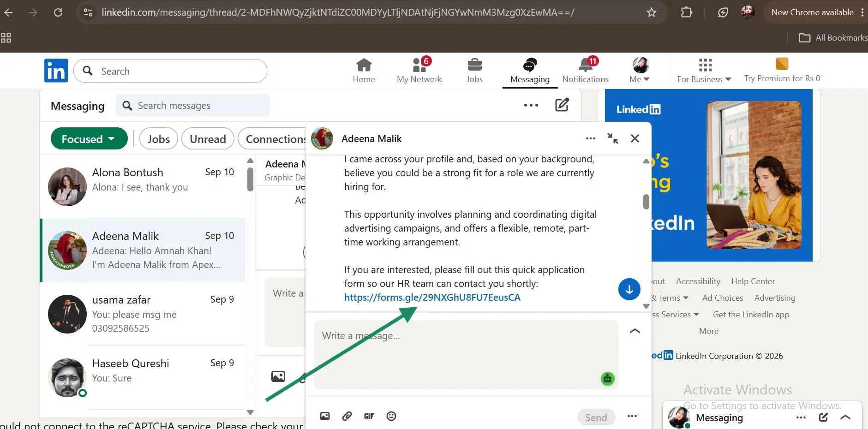Screen dimensions: 868x429
Task: Click the chat popup message text box
Action: [x=466, y=354]
